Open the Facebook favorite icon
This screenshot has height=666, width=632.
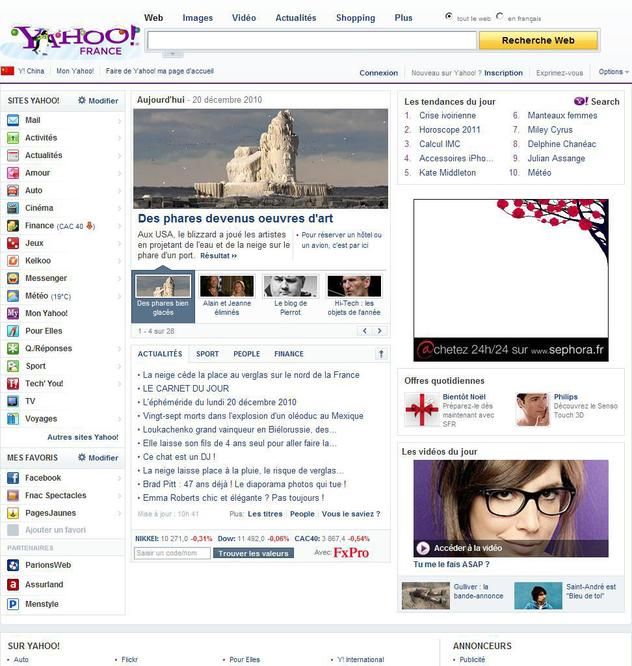13,478
